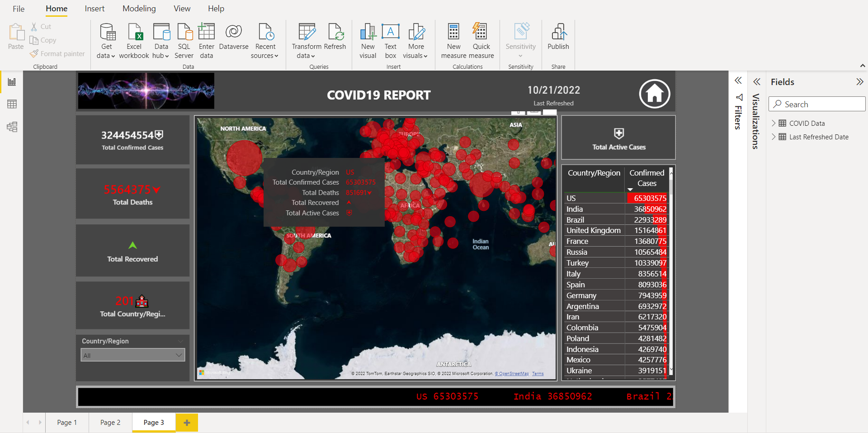Open the File menu
Screen dimensions: 868x433
point(19,9)
